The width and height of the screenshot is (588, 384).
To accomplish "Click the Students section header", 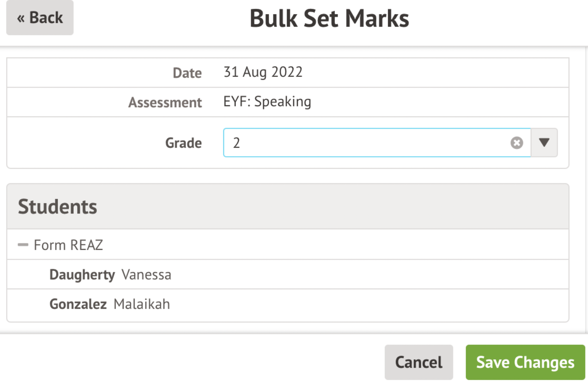I will 57,207.
